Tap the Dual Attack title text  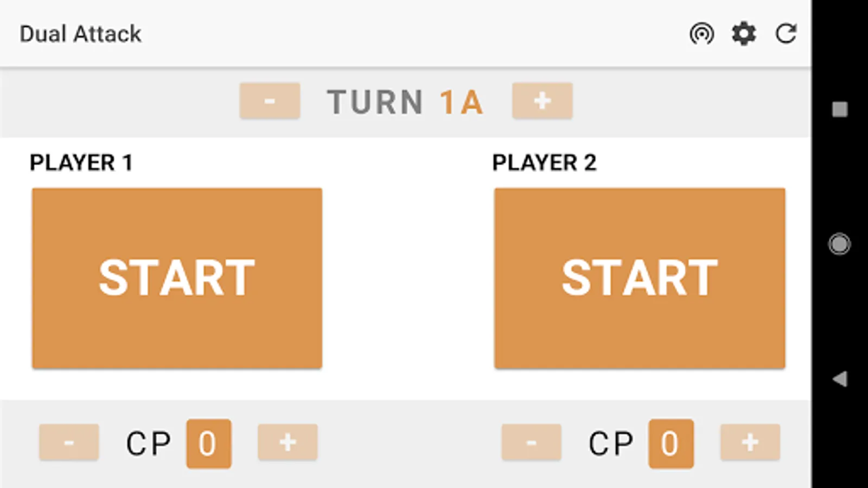[x=80, y=34]
